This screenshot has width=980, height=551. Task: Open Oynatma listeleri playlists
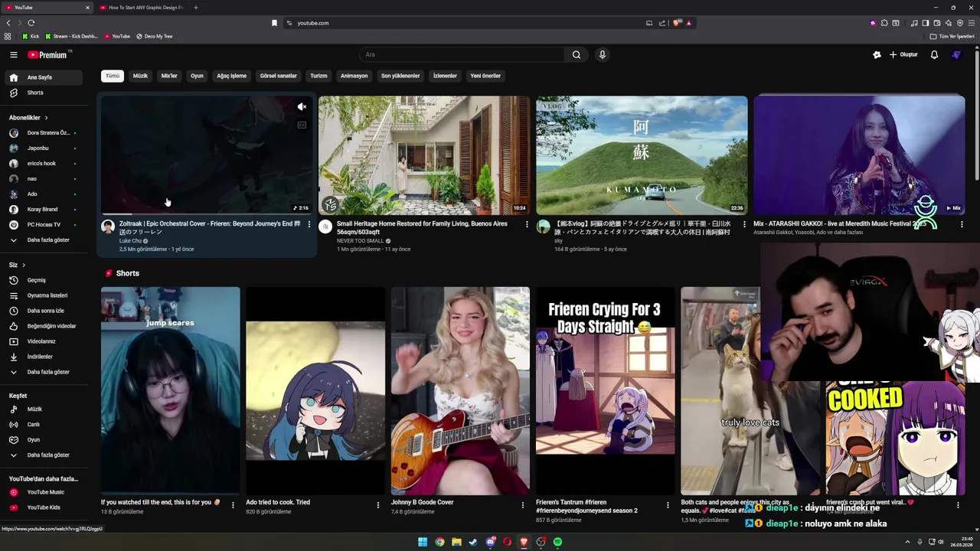[x=43, y=295]
